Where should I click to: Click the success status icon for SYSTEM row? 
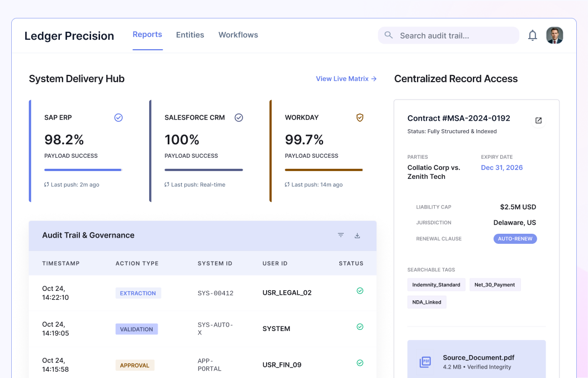coord(360,327)
